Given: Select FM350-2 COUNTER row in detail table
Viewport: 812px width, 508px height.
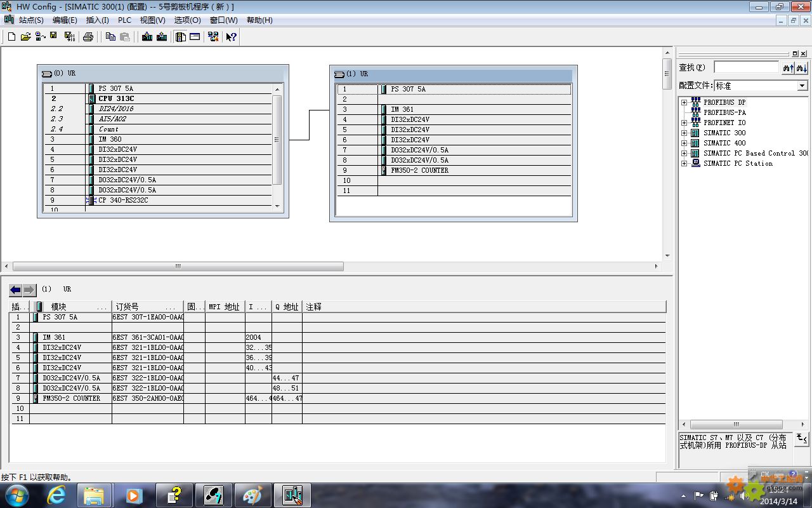Looking at the screenshot, I should coord(337,398).
